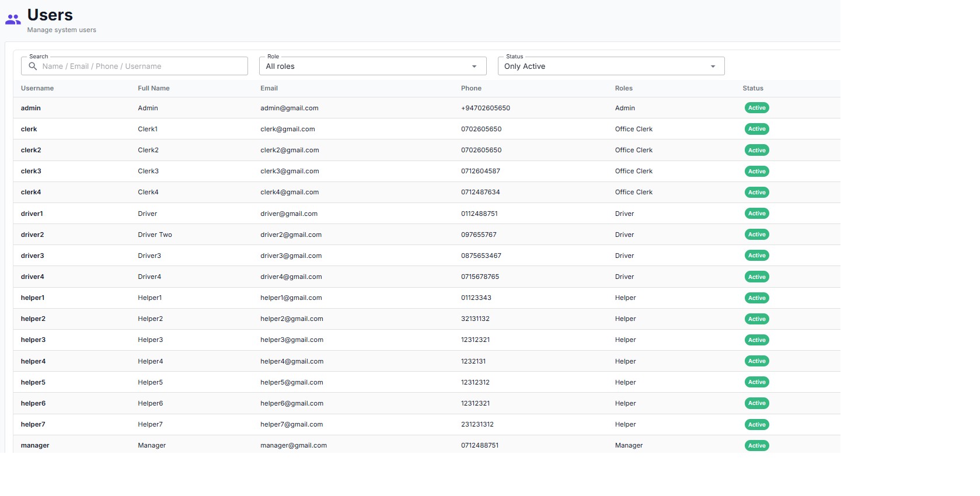
Task: Click the clerk2@gmail.com email cell
Action: (x=290, y=150)
